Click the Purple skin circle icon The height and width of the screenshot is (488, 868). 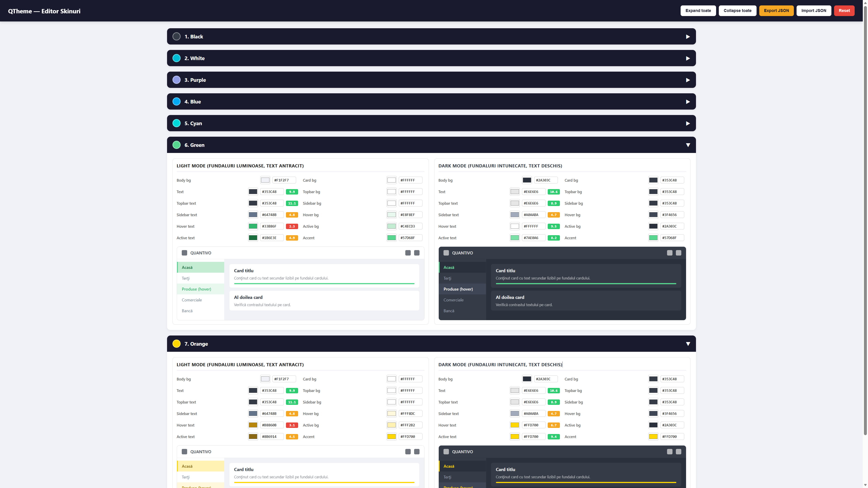point(176,80)
